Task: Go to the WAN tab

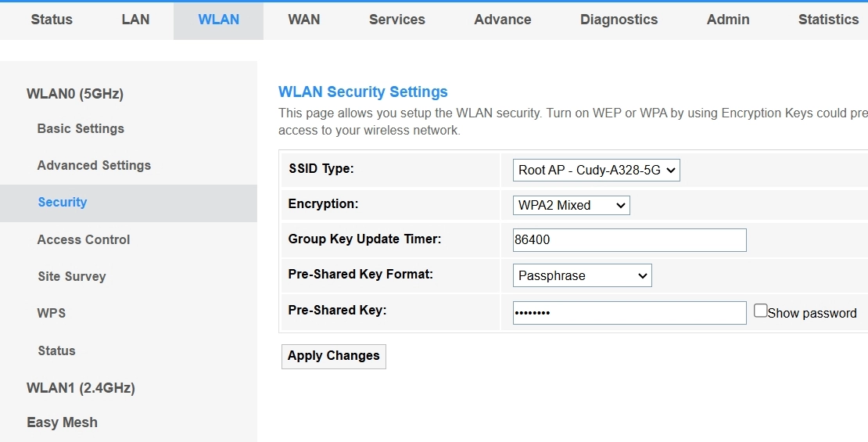Action: pyautogui.click(x=303, y=20)
